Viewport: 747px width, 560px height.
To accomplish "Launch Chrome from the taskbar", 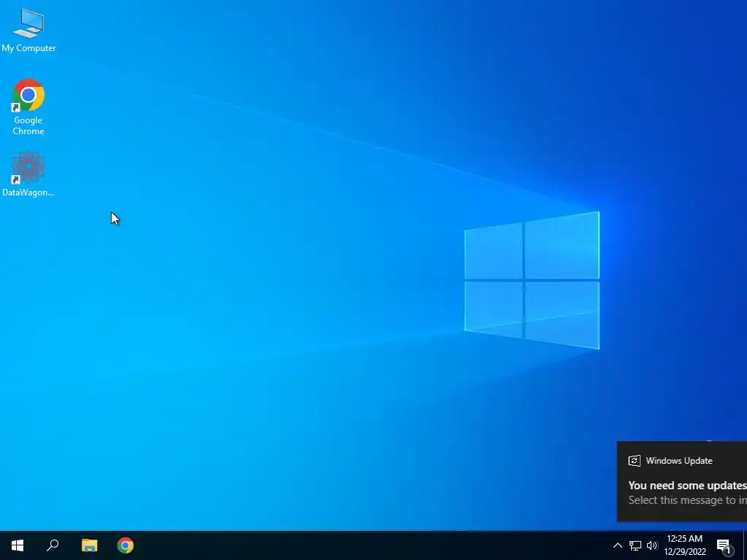I will point(125,545).
